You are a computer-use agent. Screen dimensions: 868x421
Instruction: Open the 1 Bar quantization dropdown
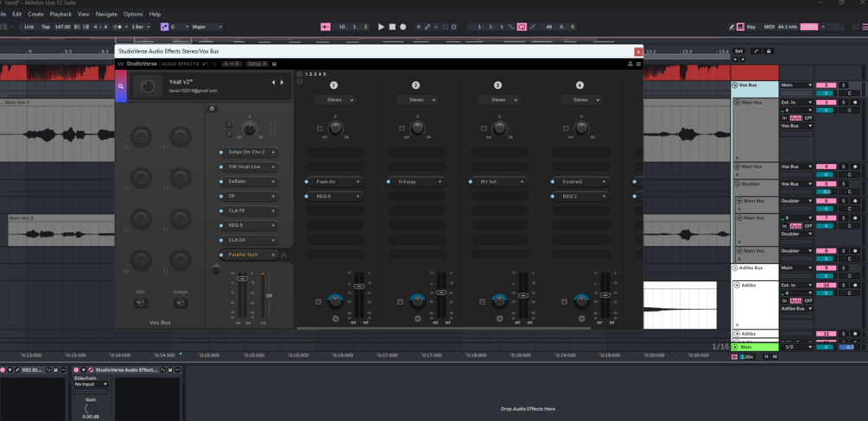point(139,27)
